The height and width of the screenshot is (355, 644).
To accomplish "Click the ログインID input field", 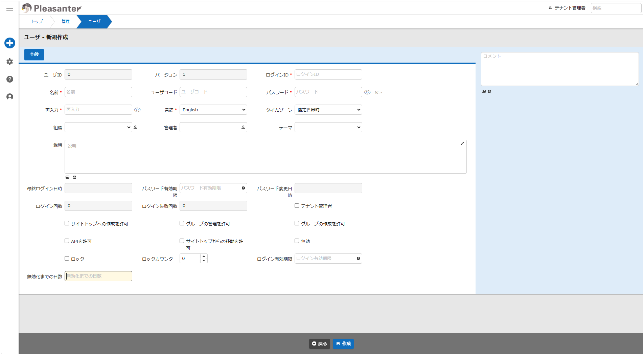I will (x=328, y=74).
